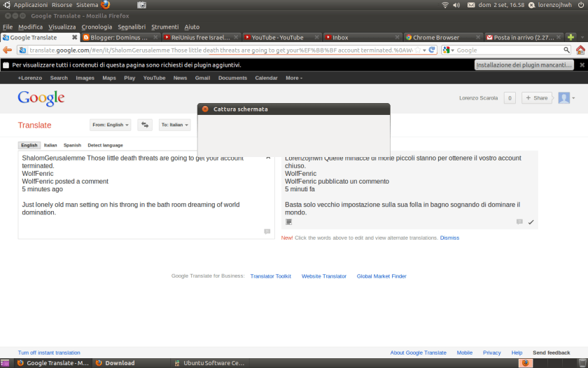Screen dimensions: 588x368
Task: Open a new tab with plus icon
Action: coord(570,37)
